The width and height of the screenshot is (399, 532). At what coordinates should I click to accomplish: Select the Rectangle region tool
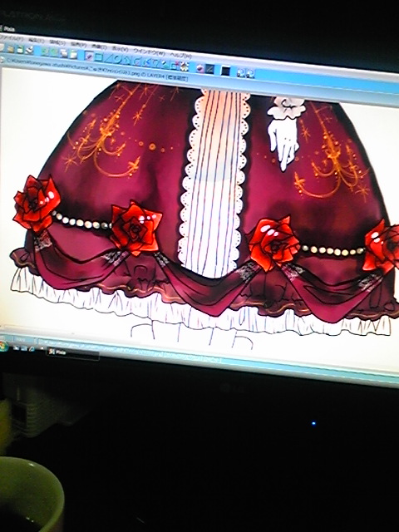[x=99, y=57]
